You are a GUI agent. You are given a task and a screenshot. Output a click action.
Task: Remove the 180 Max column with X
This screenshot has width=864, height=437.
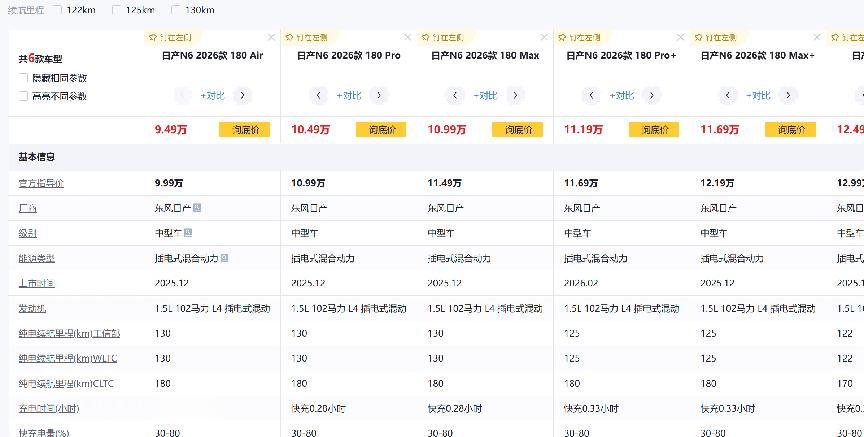544,37
